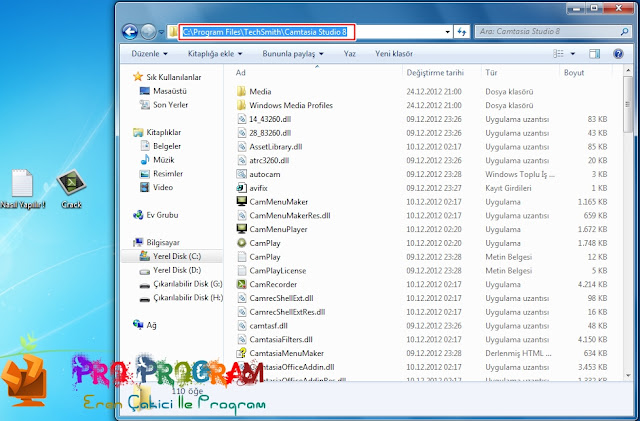
Task: Open Belgeler library
Action: pos(167,146)
